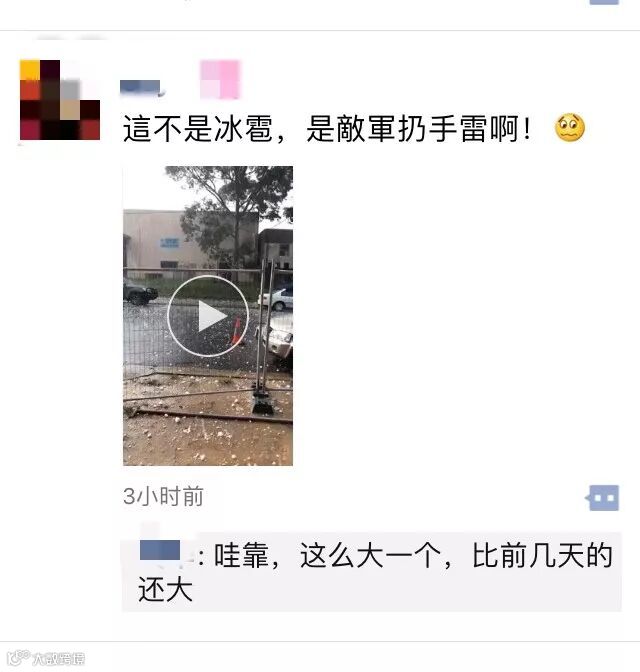Viewport: 640px width, 672px height.
Task: Click the orange traffic cone in the video preview
Action: click(236, 331)
